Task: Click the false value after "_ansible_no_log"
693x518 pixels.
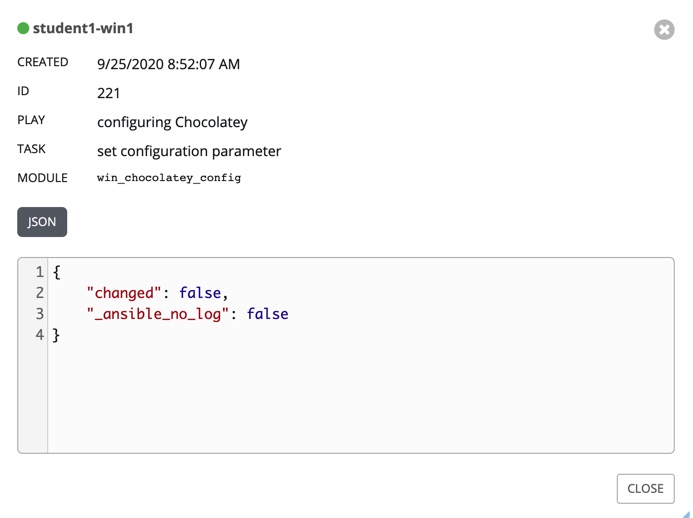Action: coord(267,314)
